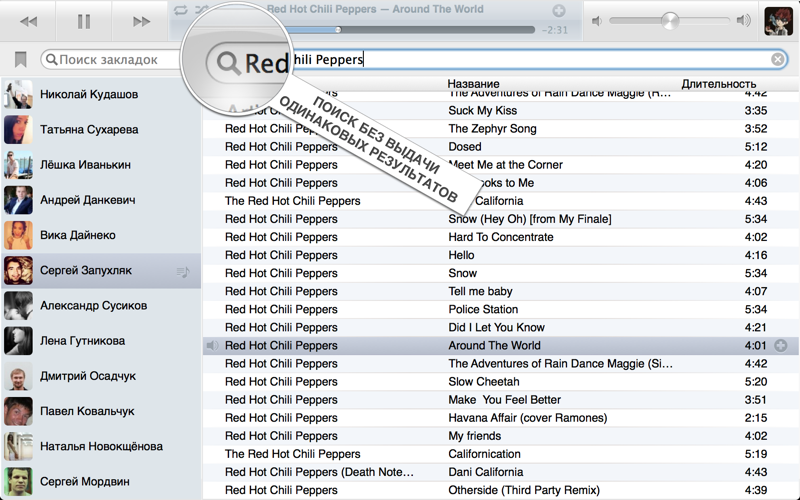Screen dimensions: 800x500
Task: Select friend Павел Ковальчук
Action: [101, 411]
